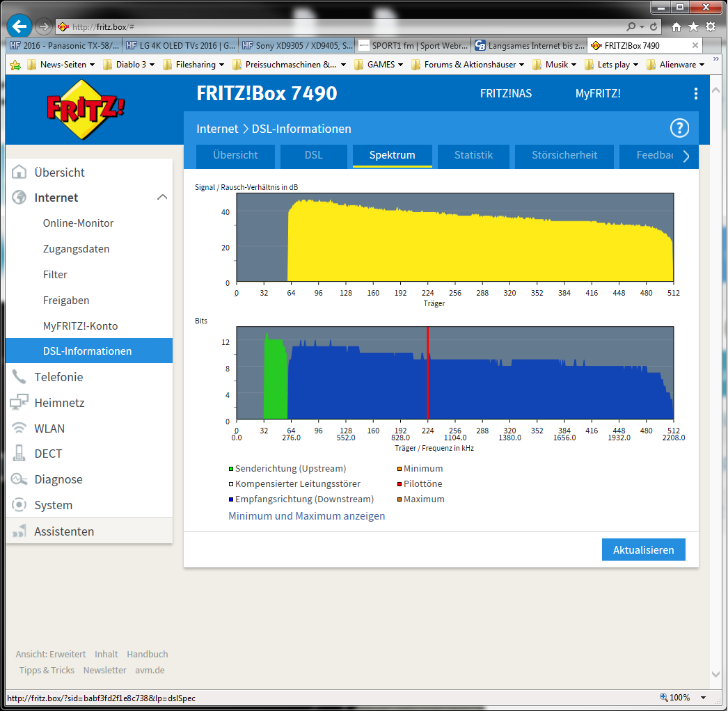The width and height of the screenshot is (728, 713).
Task: Open the zoom level dropdown arrow
Action: (704, 698)
